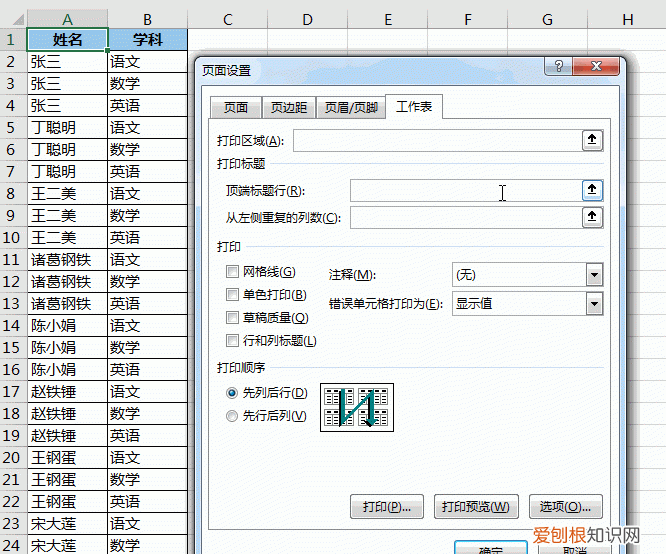Click cell A1 containing 姓名
Screen dimensions: 666x554
tap(67, 40)
